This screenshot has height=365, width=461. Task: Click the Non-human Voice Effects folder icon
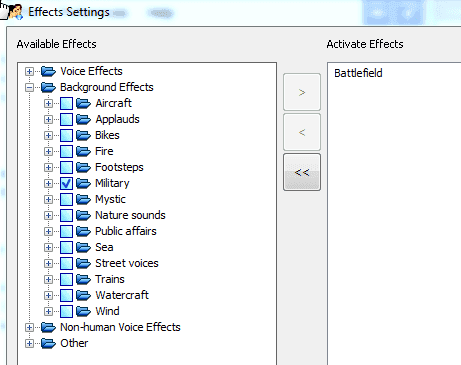click(48, 327)
